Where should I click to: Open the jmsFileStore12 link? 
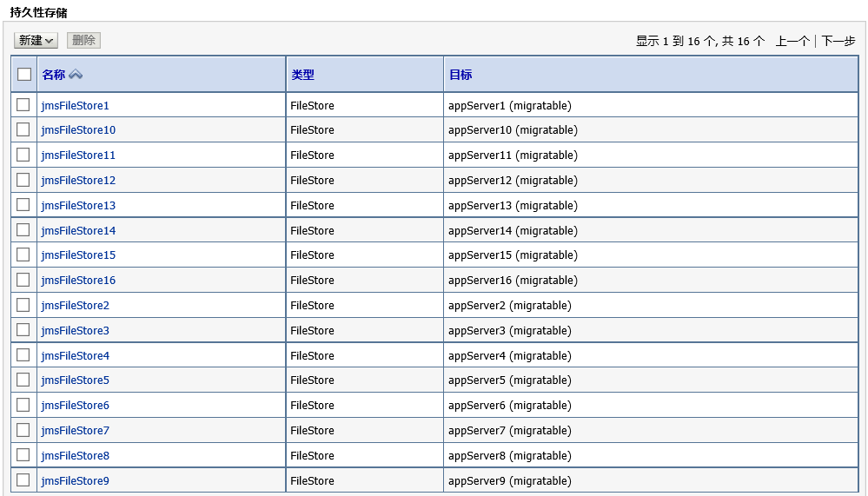coord(78,181)
